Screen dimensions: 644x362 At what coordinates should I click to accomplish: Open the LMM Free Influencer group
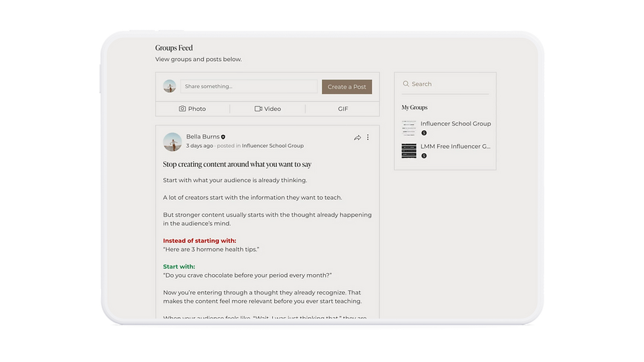tap(455, 147)
